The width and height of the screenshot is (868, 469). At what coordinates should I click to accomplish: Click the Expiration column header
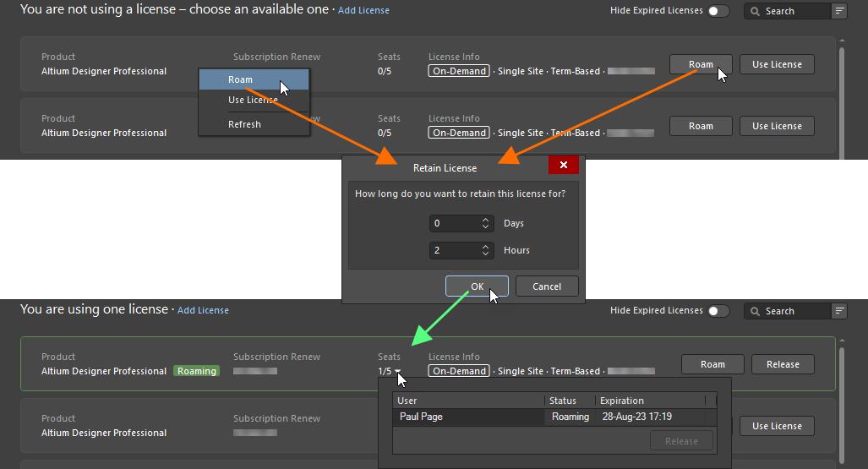click(x=651, y=401)
